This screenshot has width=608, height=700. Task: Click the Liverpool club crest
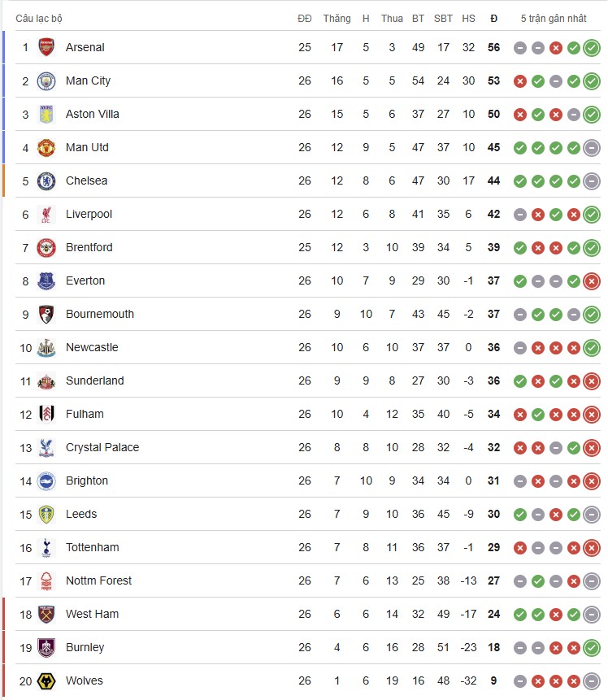[46, 214]
